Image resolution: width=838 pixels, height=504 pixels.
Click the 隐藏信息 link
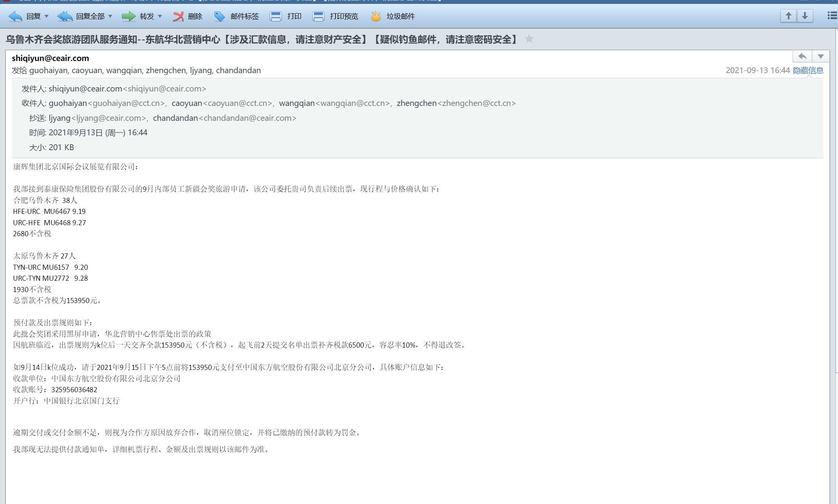(808, 70)
